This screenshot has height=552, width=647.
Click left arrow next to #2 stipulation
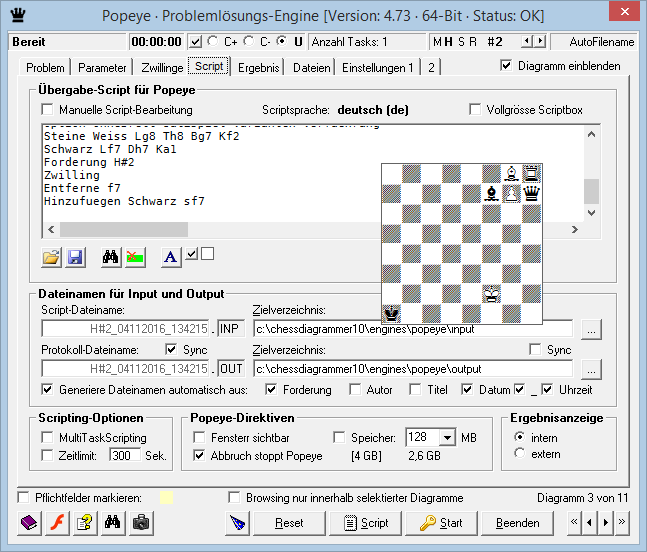527,41
